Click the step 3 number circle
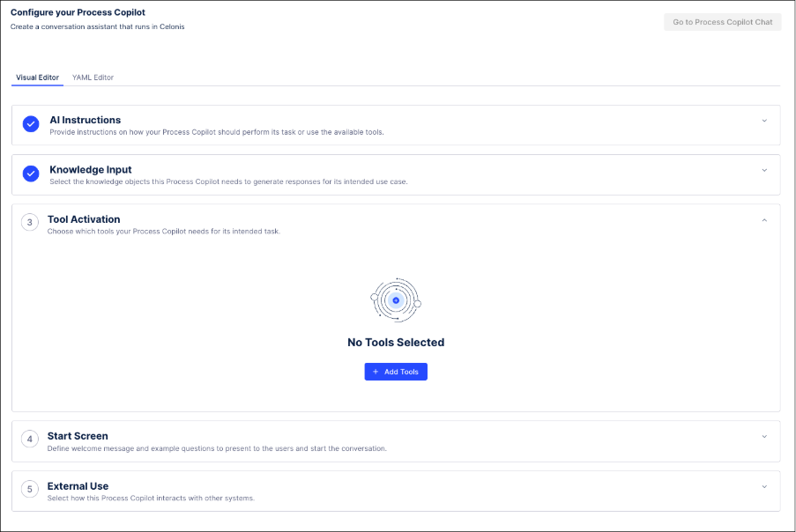Viewport: 796px width, 532px height. (30, 222)
